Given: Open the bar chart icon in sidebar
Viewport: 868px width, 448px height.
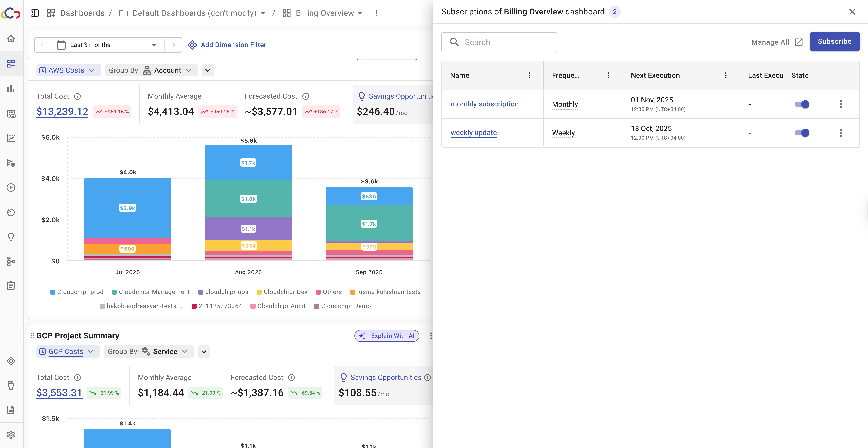Looking at the screenshot, I should coord(11,89).
